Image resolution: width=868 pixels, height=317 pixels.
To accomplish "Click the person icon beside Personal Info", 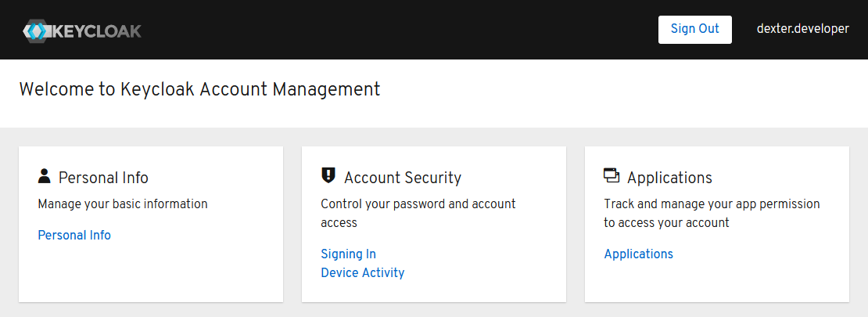I will [x=44, y=176].
